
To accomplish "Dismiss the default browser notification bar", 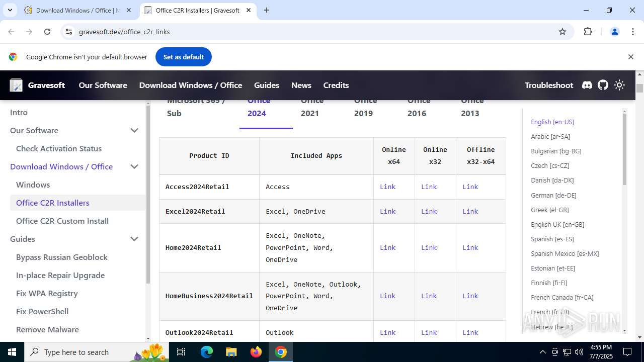I will point(630,57).
